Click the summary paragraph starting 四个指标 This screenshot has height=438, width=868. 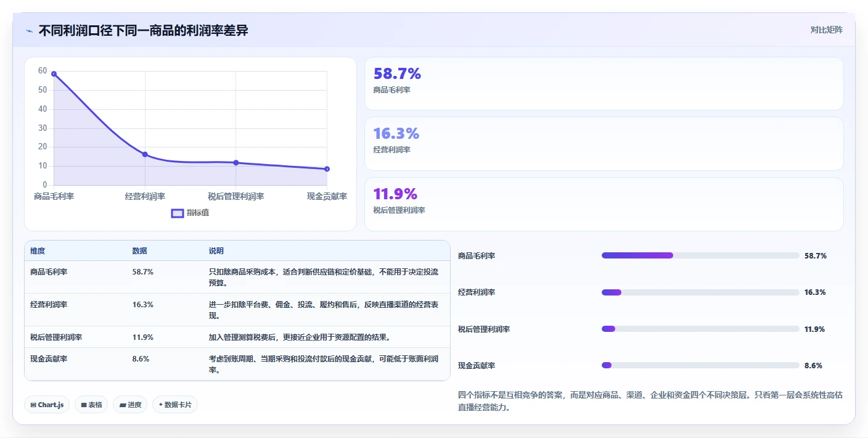(650, 401)
